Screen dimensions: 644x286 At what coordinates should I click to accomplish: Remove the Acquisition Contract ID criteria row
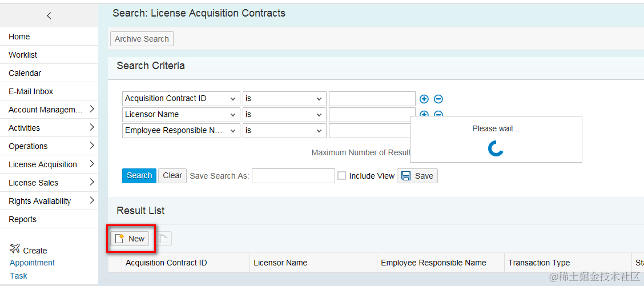[438, 99]
